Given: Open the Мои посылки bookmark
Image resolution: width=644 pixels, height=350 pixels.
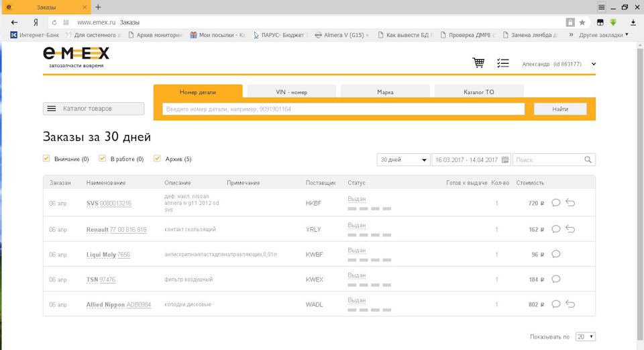Looking at the screenshot, I should (217, 35).
